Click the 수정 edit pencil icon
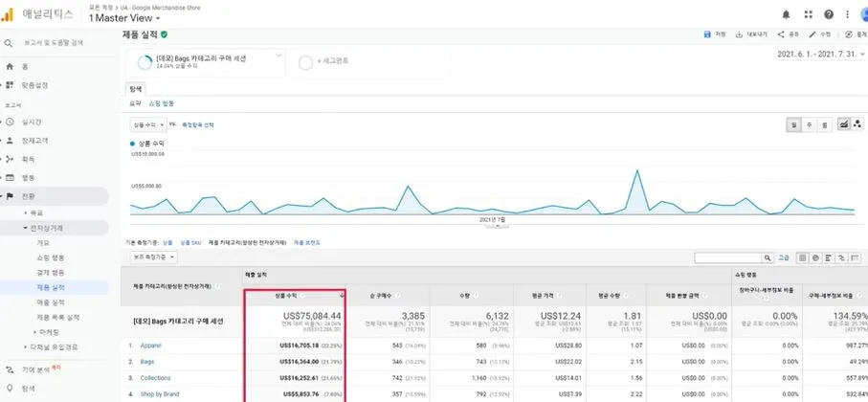This screenshot has height=402, width=868. (x=812, y=34)
